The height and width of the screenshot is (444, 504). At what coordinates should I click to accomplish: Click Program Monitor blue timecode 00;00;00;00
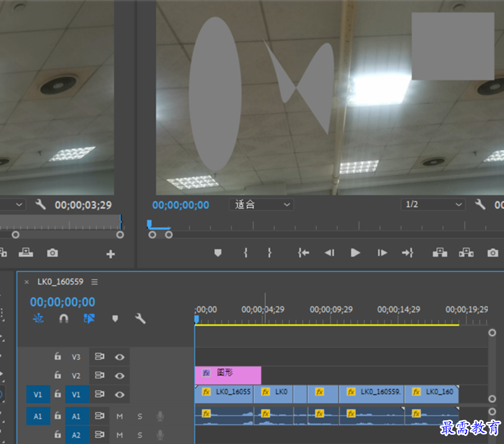pyautogui.click(x=181, y=205)
